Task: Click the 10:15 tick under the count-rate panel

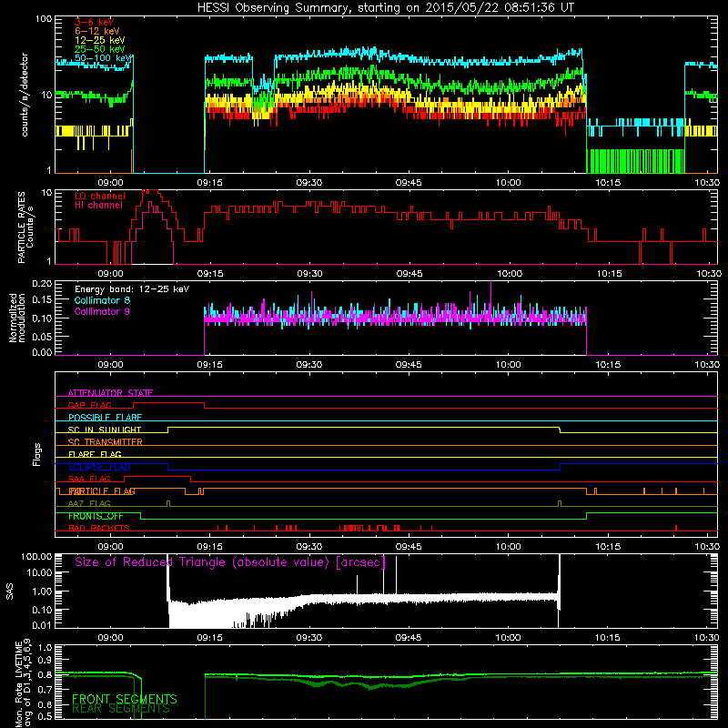Action: [x=608, y=183]
